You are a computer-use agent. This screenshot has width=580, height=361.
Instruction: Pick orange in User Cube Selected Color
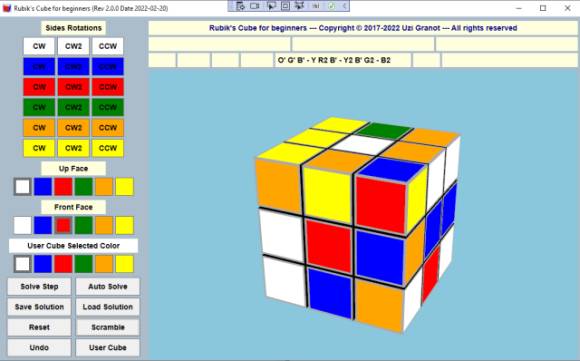pyautogui.click(x=104, y=264)
